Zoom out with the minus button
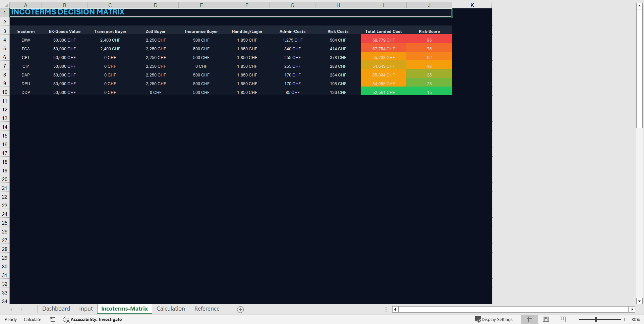This screenshot has width=644, height=324. tap(575, 319)
